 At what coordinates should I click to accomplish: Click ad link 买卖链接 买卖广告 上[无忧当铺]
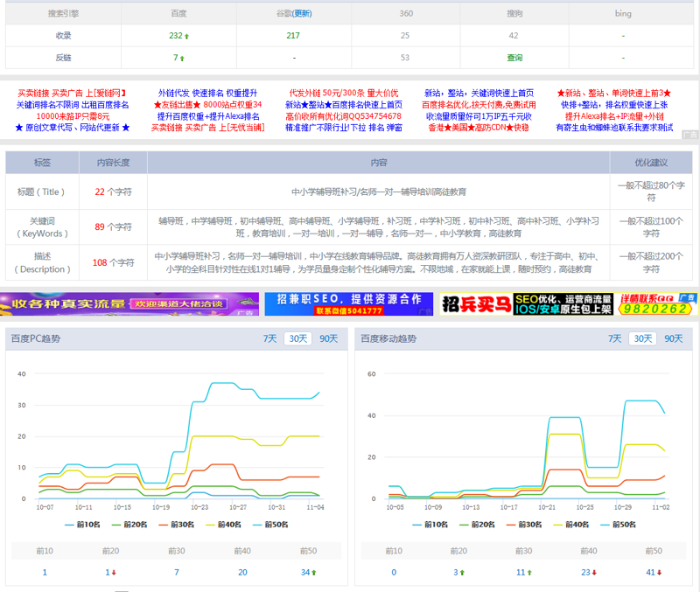208,128
